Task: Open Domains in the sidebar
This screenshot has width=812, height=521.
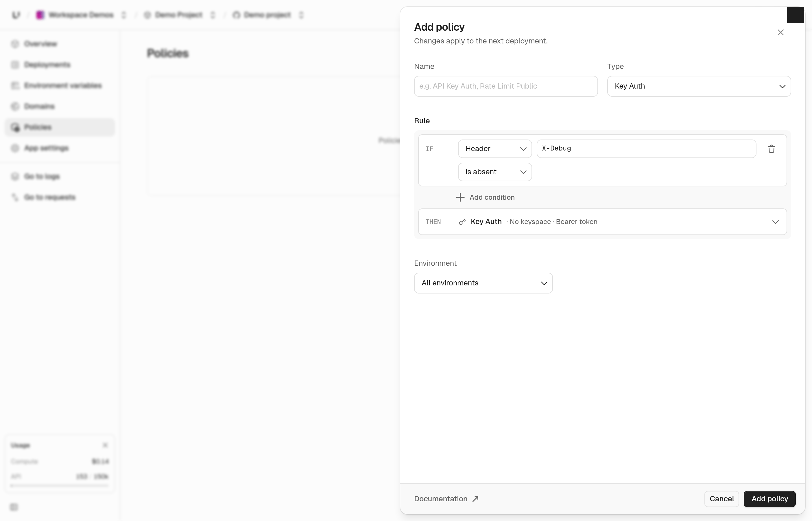Action: click(60, 106)
